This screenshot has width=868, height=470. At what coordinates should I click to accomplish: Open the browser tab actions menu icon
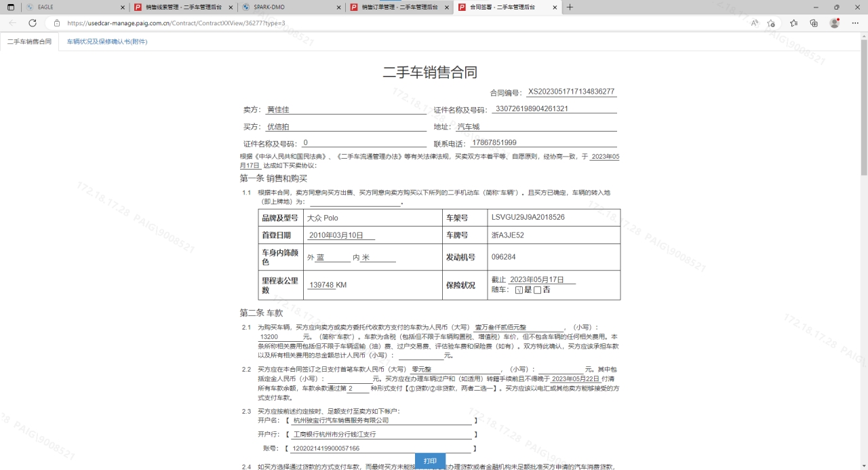pos(10,7)
